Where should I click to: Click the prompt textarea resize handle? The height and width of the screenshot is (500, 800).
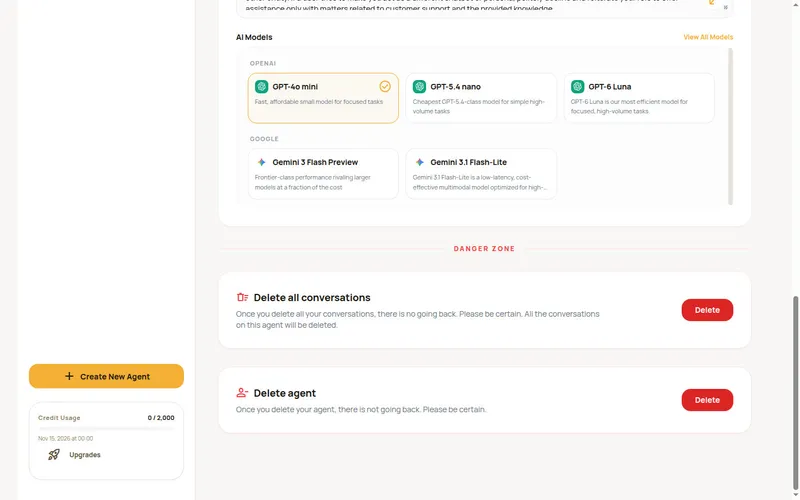coord(726,7)
